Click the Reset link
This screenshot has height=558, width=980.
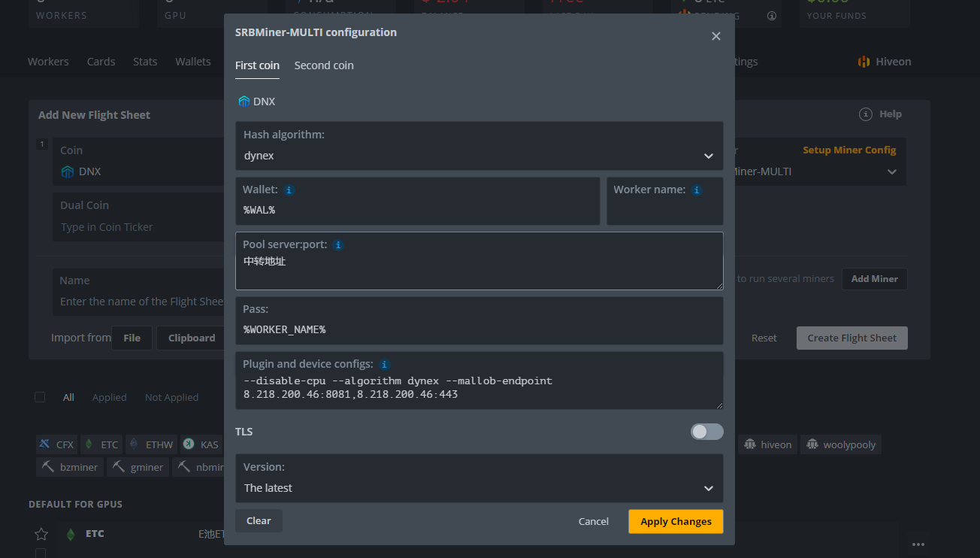764,338
